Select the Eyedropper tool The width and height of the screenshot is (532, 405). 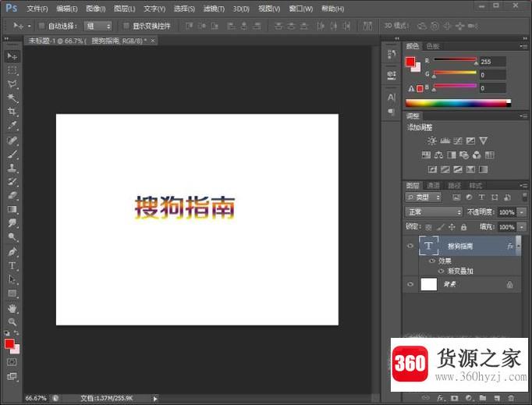pos(12,126)
